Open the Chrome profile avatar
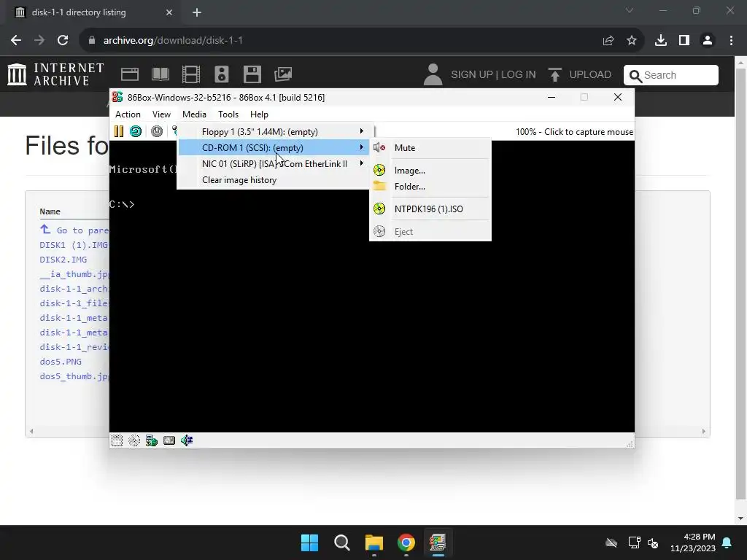The height and width of the screenshot is (560, 747). pos(708,41)
